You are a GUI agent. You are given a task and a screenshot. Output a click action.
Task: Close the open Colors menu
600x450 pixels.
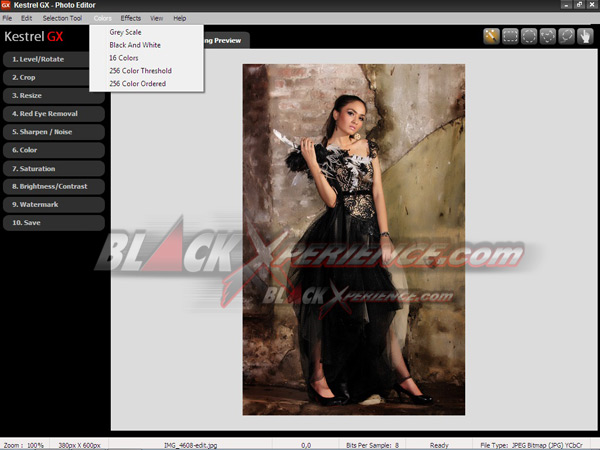(103, 18)
